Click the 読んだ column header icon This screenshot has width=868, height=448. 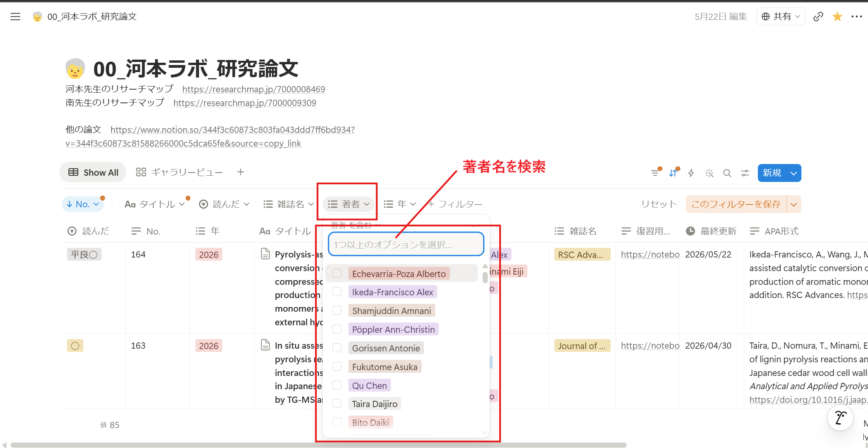click(72, 231)
